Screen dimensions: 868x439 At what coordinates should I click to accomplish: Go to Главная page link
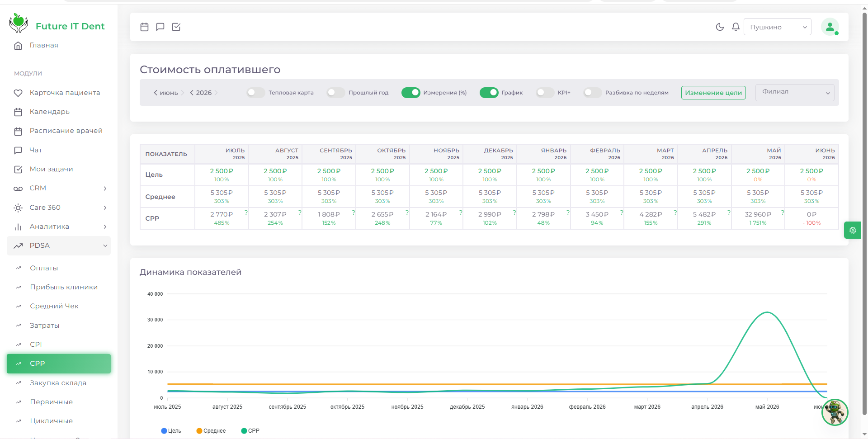(x=44, y=45)
